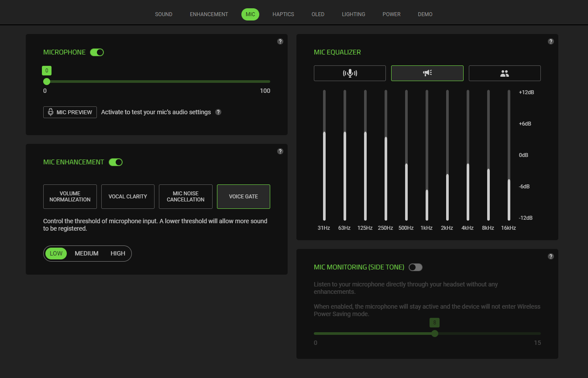The image size is (588, 378).
Task: Select the microphone broadcast equalizer preset icon
Action: point(350,73)
